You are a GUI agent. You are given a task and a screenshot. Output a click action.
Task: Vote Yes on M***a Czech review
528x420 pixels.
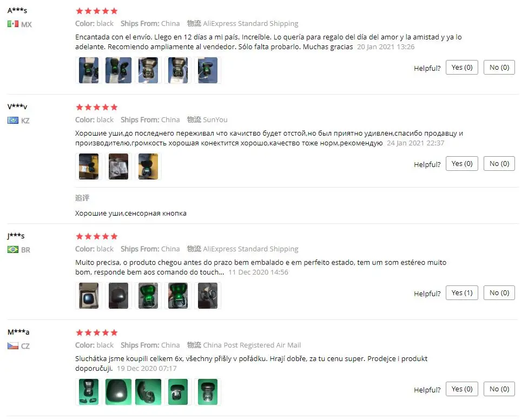pos(461,389)
